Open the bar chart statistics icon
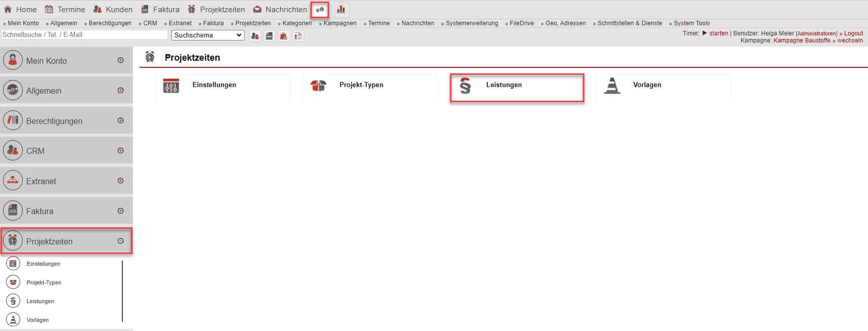This screenshot has width=868, height=331. [x=341, y=10]
